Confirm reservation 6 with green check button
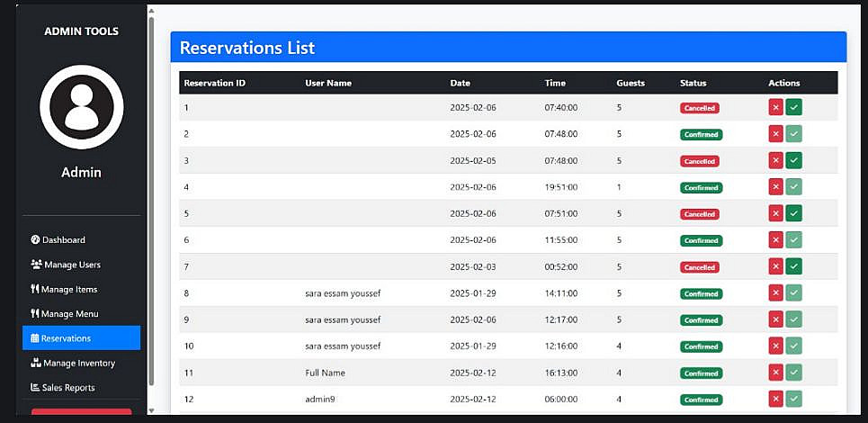This screenshot has height=423, width=868. tap(794, 240)
